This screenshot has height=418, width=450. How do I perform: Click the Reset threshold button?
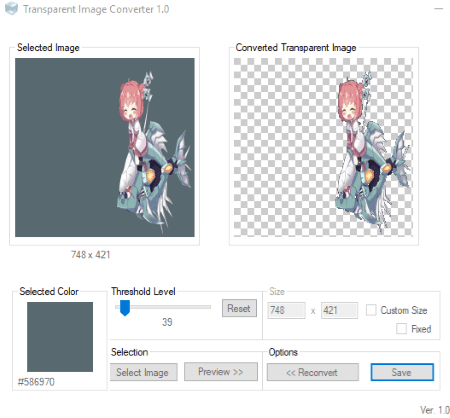(239, 308)
